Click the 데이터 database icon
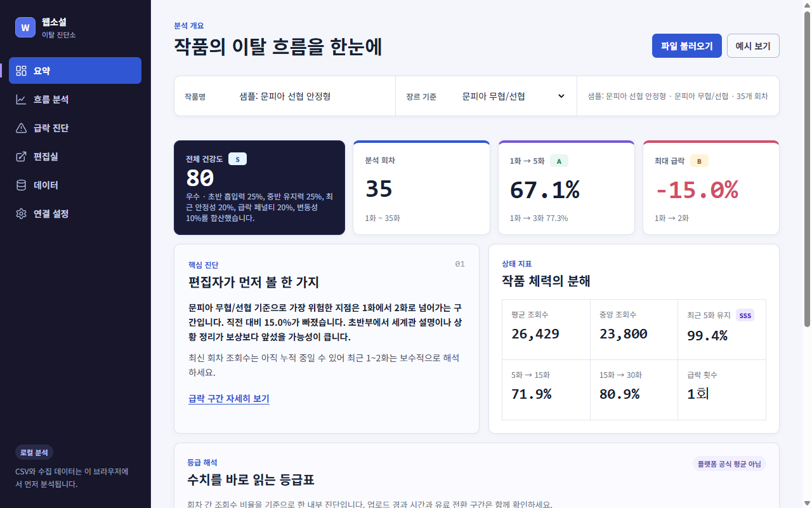 [x=21, y=185]
